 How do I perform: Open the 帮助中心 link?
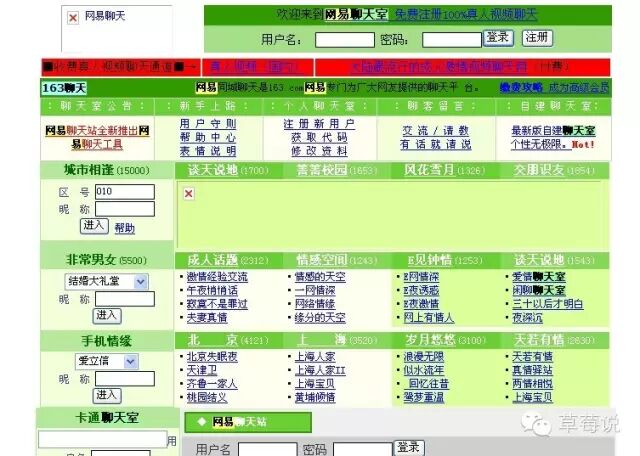(x=208, y=137)
